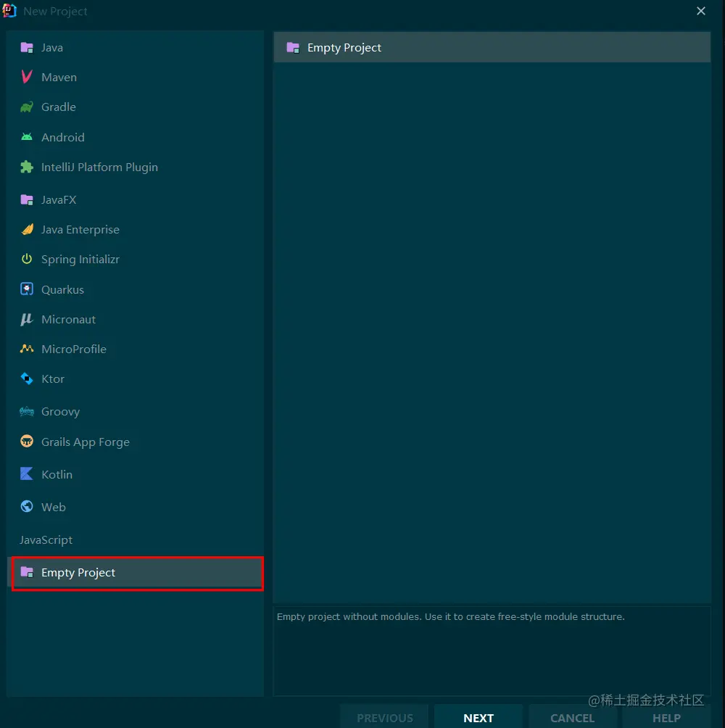
Task: Click the New Project window title
Action: (55, 11)
